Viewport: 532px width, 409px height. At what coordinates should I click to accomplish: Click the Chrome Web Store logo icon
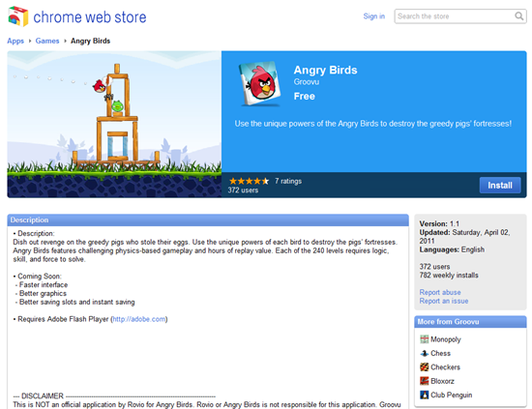tap(18, 16)
